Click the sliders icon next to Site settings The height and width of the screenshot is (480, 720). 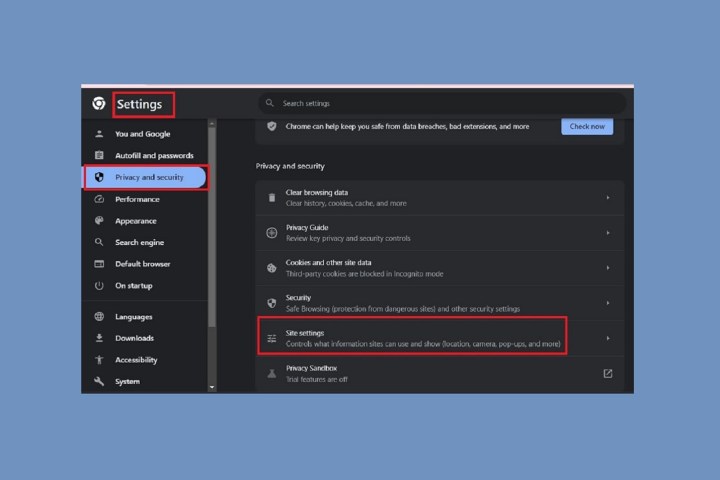click(272, 339)
